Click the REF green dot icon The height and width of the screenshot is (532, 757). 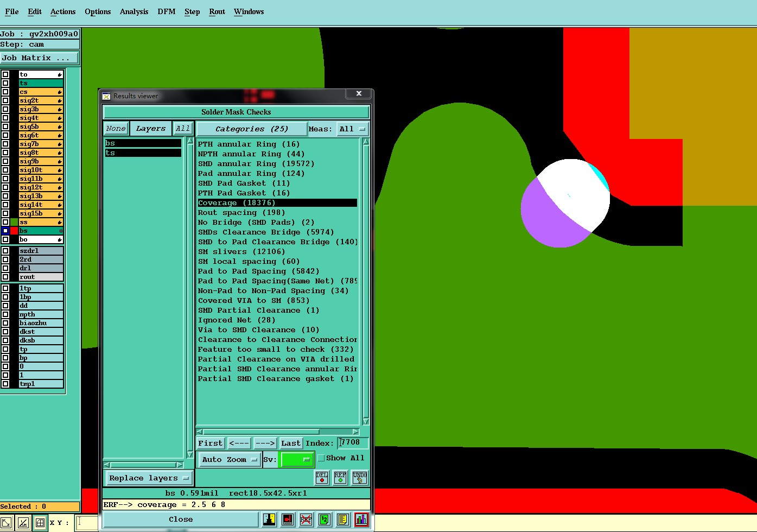pos(340,478)
